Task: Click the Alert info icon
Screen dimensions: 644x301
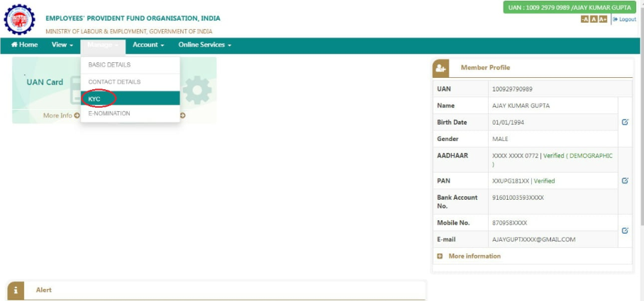Action: [16, 290]
